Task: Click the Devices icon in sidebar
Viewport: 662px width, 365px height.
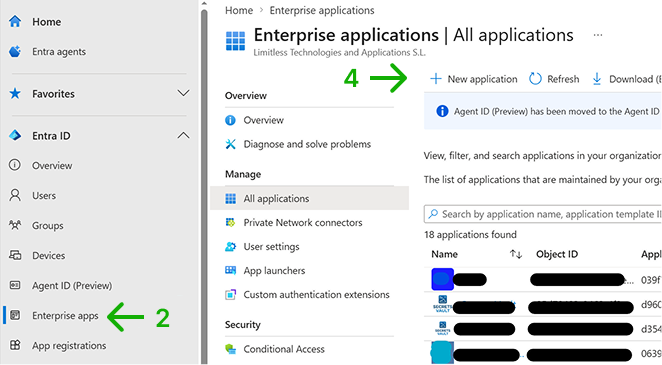Action: (x=15, y=255)
